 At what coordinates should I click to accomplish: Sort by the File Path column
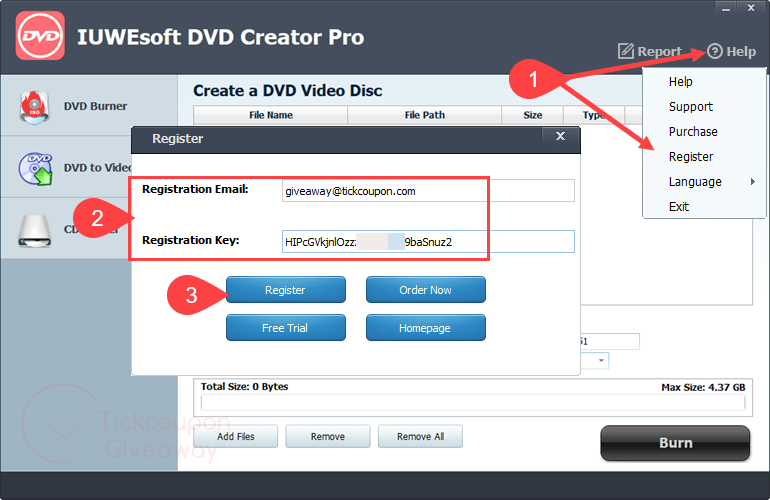(425, 115)
